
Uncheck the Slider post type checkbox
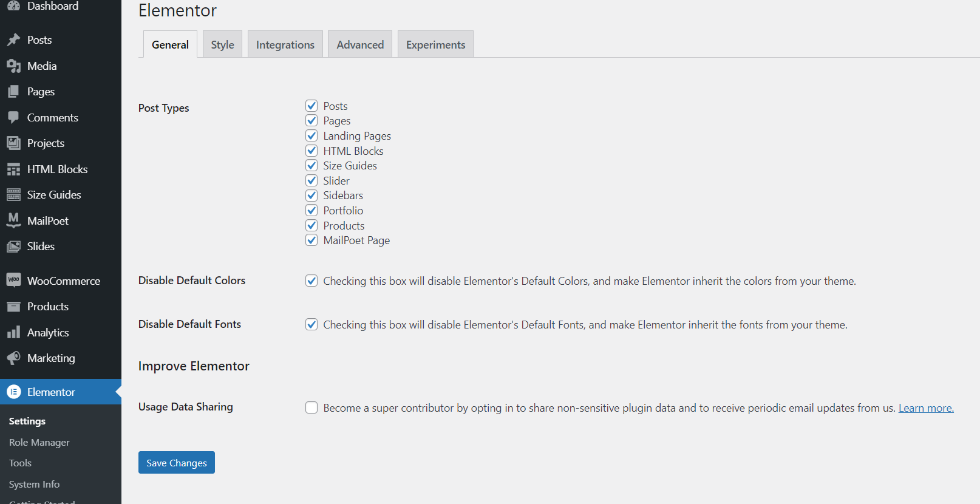(x=311, y=180)
